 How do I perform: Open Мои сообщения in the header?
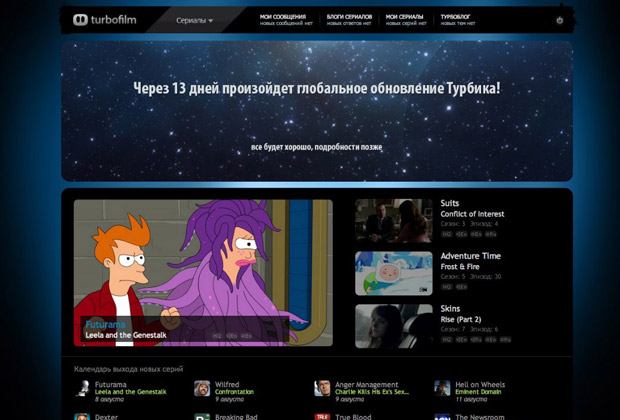(x=283, y=17)
